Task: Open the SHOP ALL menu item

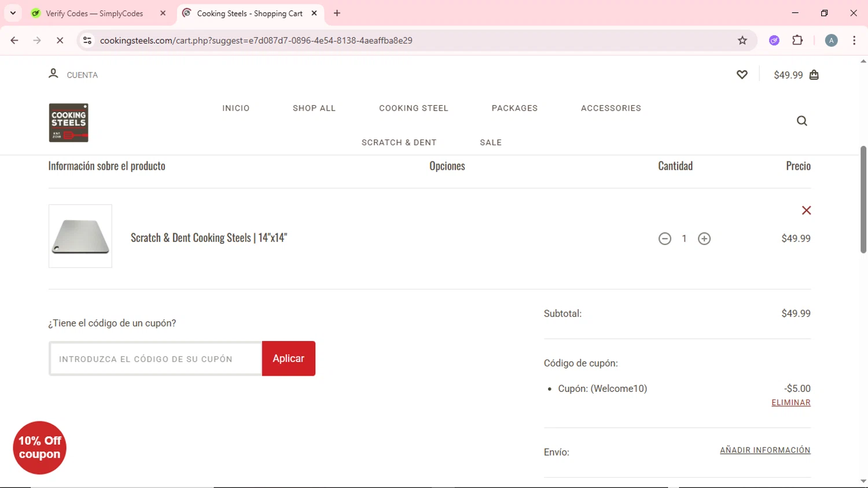Action: (x=314, y=108)
